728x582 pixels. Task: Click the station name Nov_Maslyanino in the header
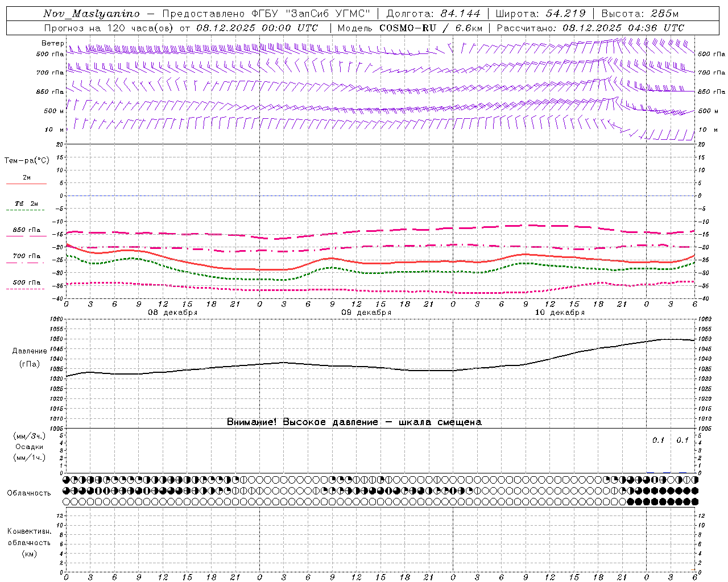(92, 14)
